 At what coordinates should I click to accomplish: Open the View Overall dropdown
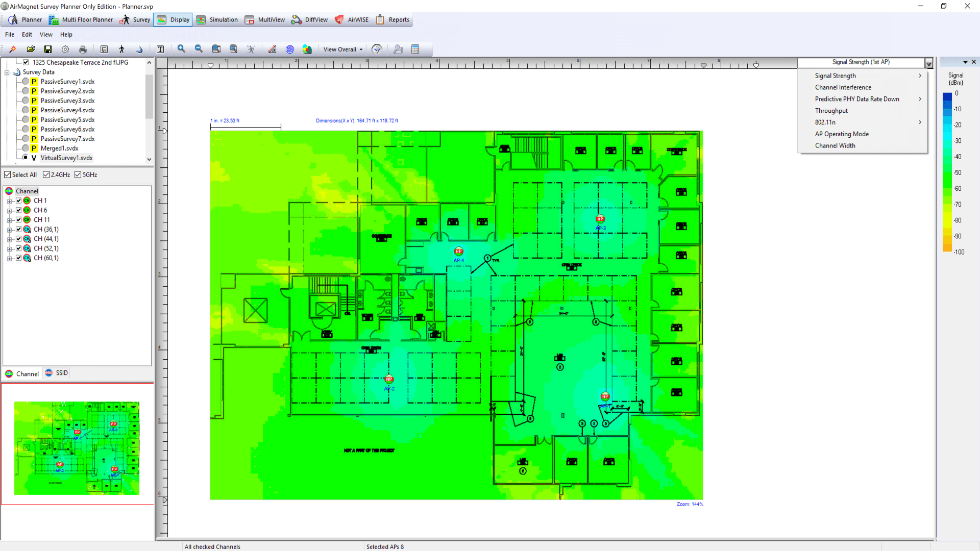(341, 49)
